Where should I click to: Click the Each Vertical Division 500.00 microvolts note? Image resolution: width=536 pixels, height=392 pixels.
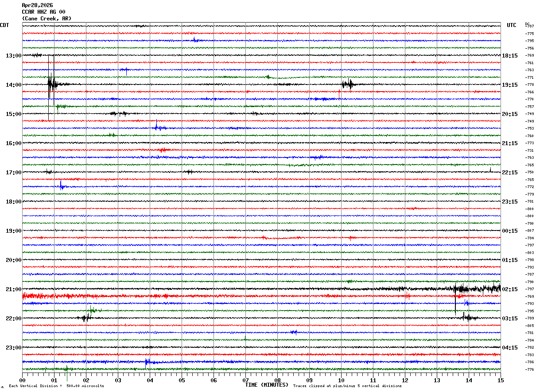pyautogui.click(x=56, y=386)
